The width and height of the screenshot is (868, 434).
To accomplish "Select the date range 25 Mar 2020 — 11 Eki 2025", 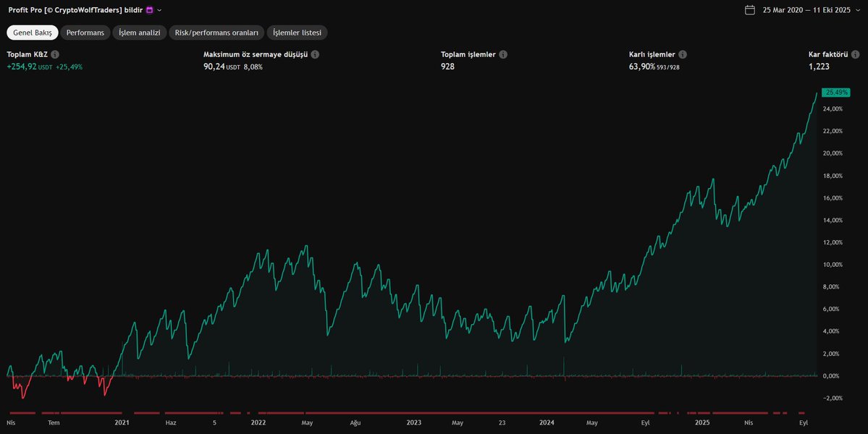I will pos(806,10).
